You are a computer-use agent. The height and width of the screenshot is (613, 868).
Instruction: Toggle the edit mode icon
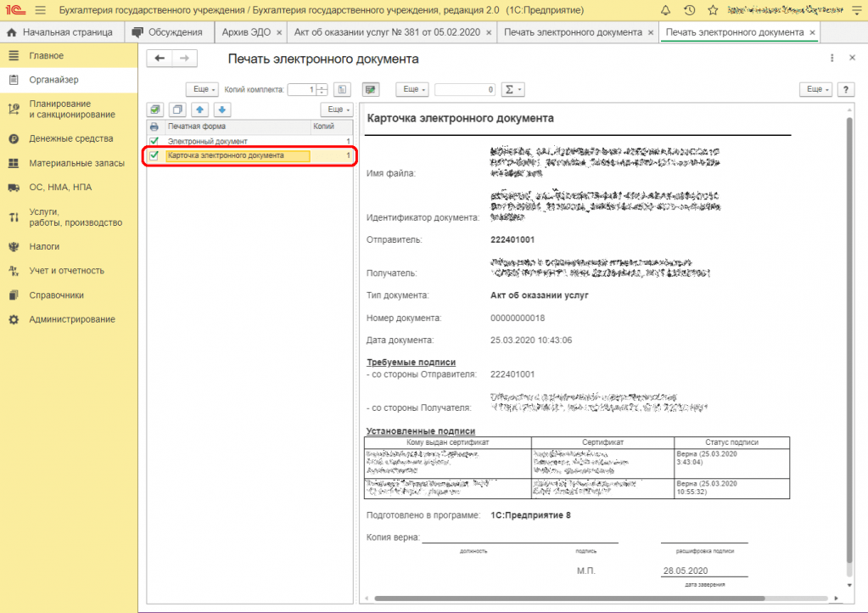(370, 89)
